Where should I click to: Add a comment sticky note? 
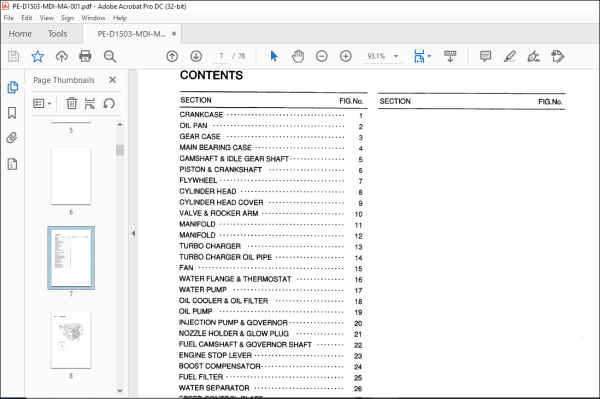click(486, 56)
